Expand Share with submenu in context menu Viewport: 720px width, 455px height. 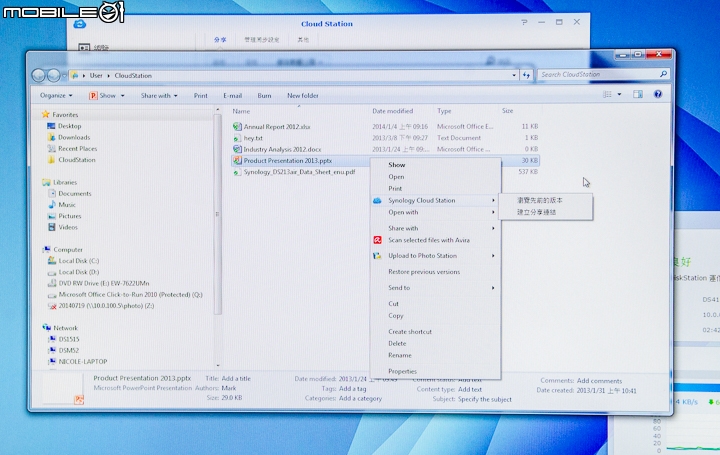[x=435, y=228]
